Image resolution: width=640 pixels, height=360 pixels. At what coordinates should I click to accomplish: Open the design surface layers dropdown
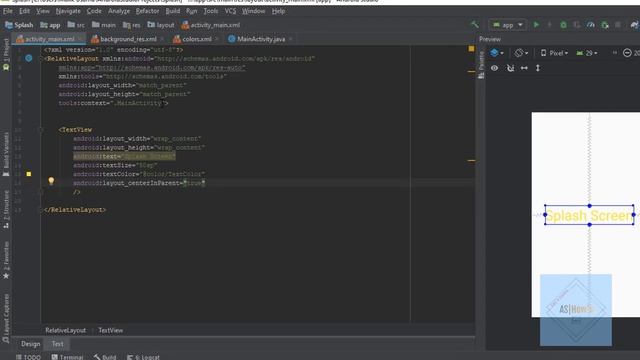click(x=497, y=53)
